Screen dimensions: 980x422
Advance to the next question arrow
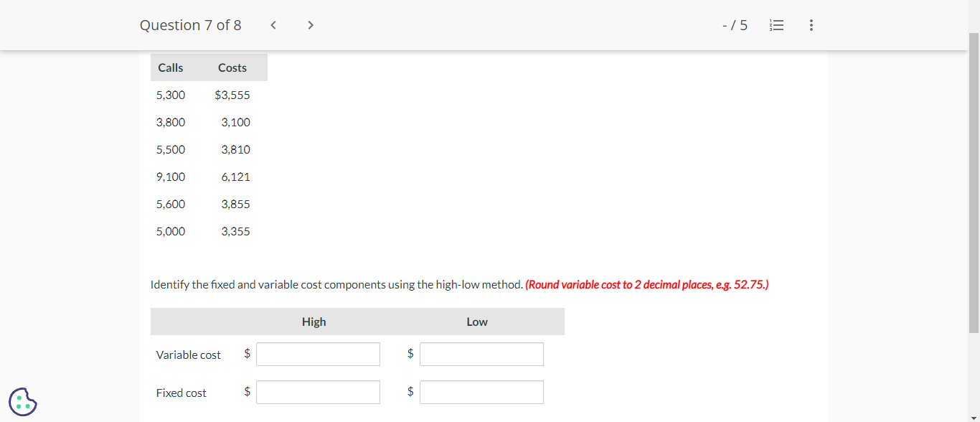pos(310,24)
